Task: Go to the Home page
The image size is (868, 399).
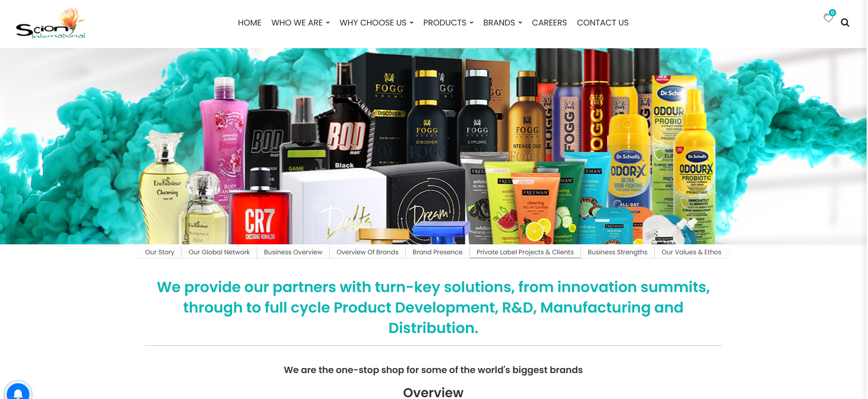Action: point(249,23)
